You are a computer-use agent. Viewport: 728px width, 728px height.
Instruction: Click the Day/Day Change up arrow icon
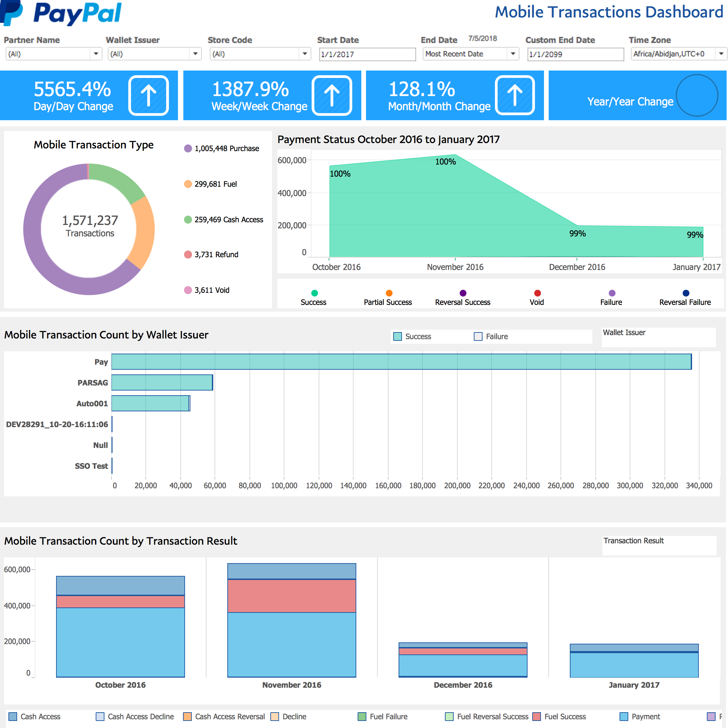point(148,95)
